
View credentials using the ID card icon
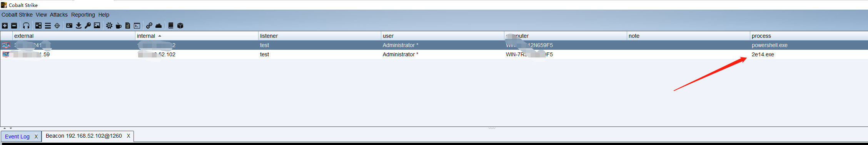coord(69,26)
